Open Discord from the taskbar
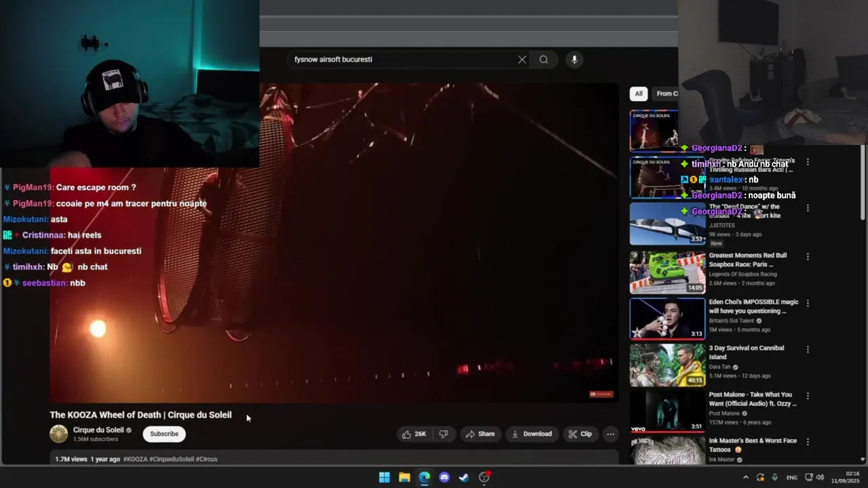 pyautogui.click(x=444, y=477)
